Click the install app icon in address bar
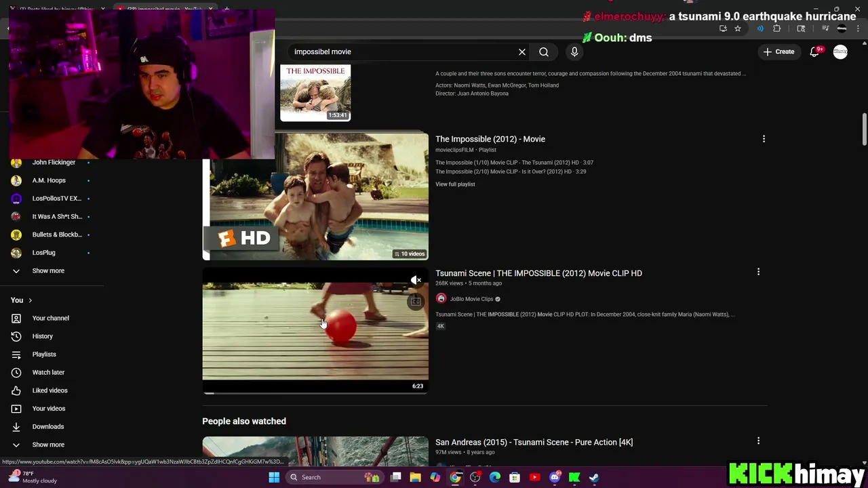The height and width of the screenshot is (488, 868). point(723,28)
